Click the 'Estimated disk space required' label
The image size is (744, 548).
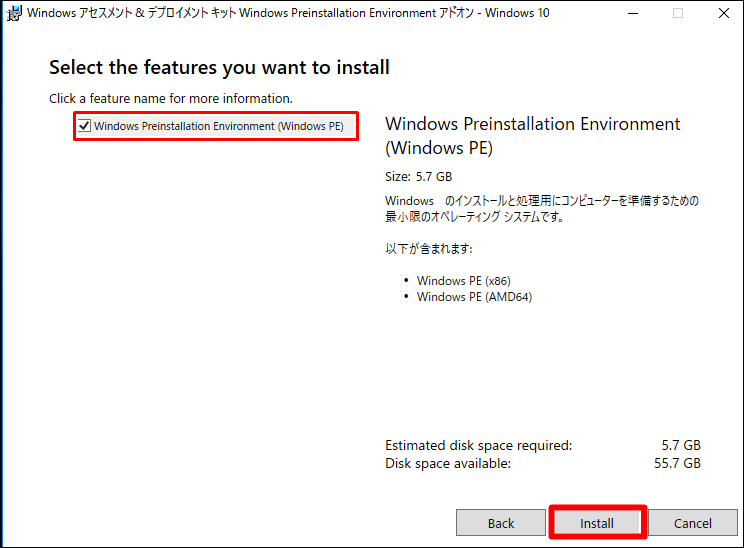click(x=479, y=446)
